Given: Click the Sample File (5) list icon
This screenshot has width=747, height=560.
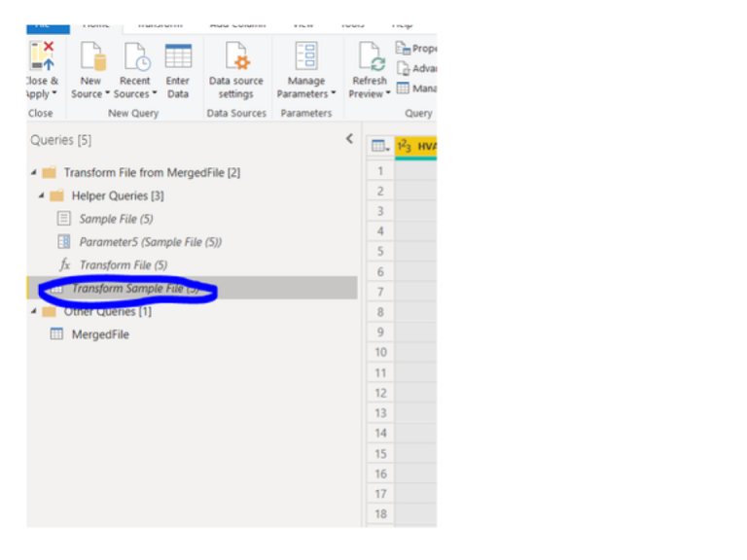Looking at the screenshot, I should click(64, 219).
